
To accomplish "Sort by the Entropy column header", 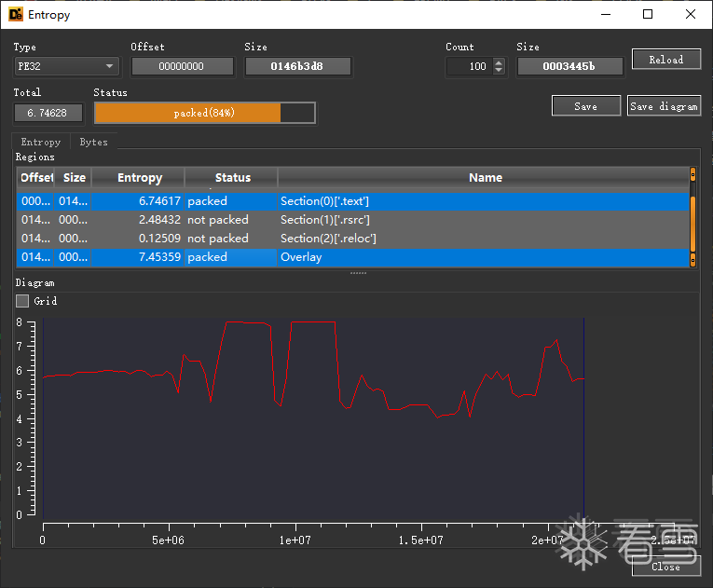I will [x=139, y=177].
